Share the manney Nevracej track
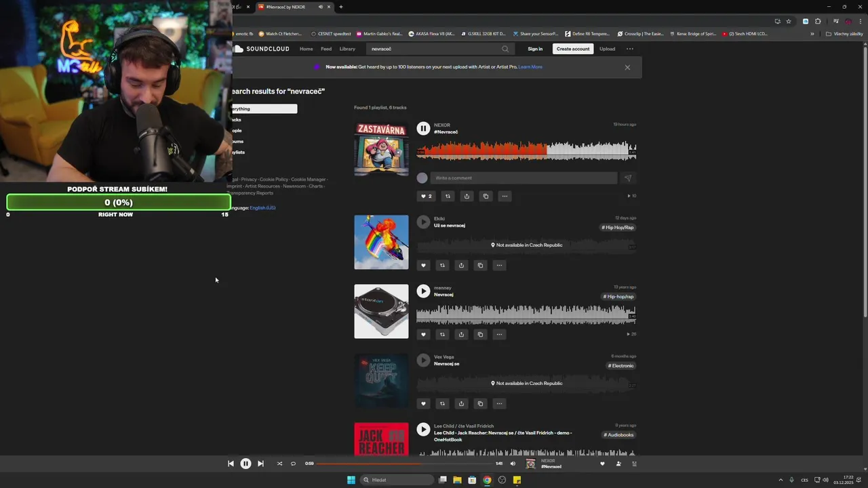The image size is (868, 488). pos(461,335)
